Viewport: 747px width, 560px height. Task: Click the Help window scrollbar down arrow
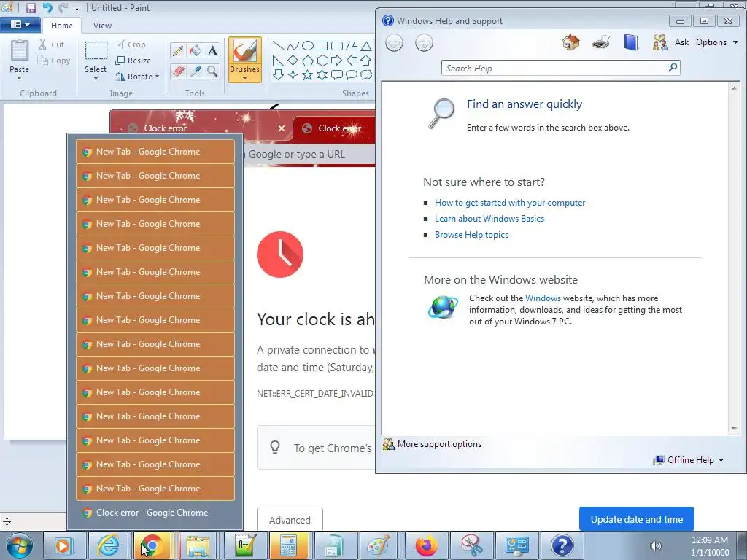tap(734, 429)
